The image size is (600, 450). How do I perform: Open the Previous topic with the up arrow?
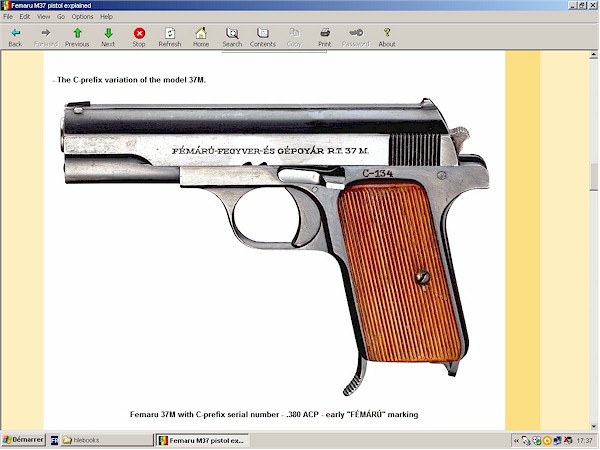pyautogui.click(x=77, y=37)
